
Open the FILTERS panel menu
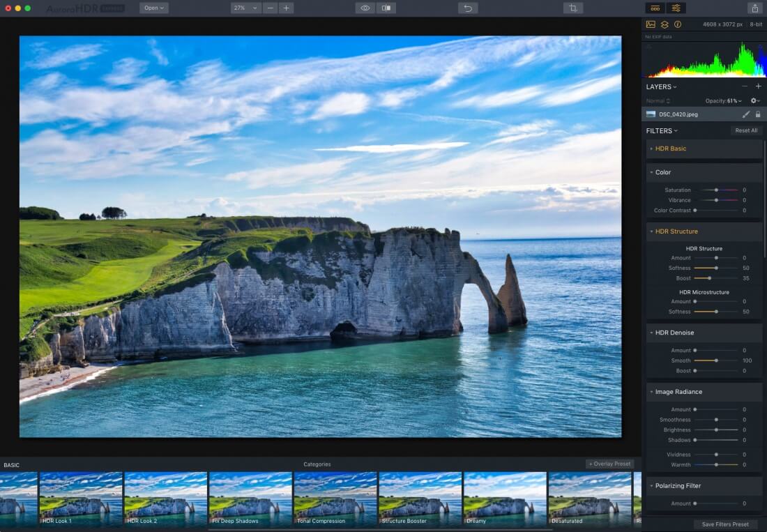point(662,130)
